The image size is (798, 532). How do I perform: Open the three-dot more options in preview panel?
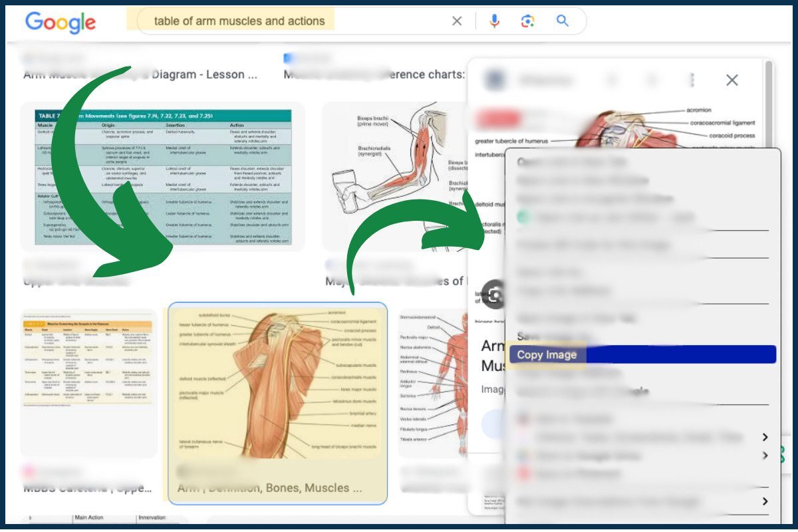pyautogui.click(x=692, y=80)
